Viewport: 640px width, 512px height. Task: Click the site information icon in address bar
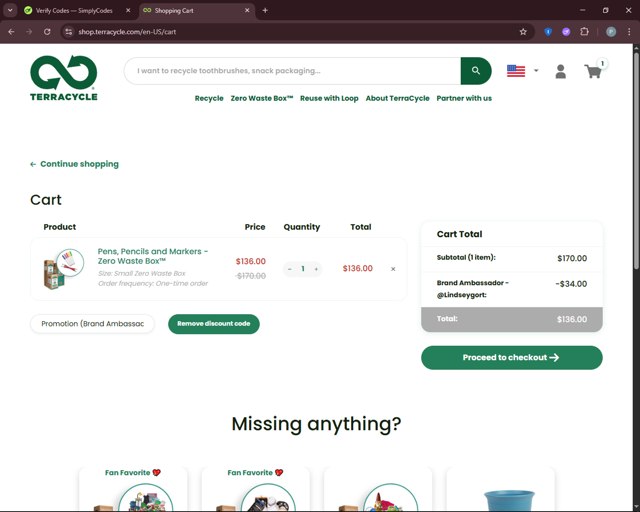[69, 31]
